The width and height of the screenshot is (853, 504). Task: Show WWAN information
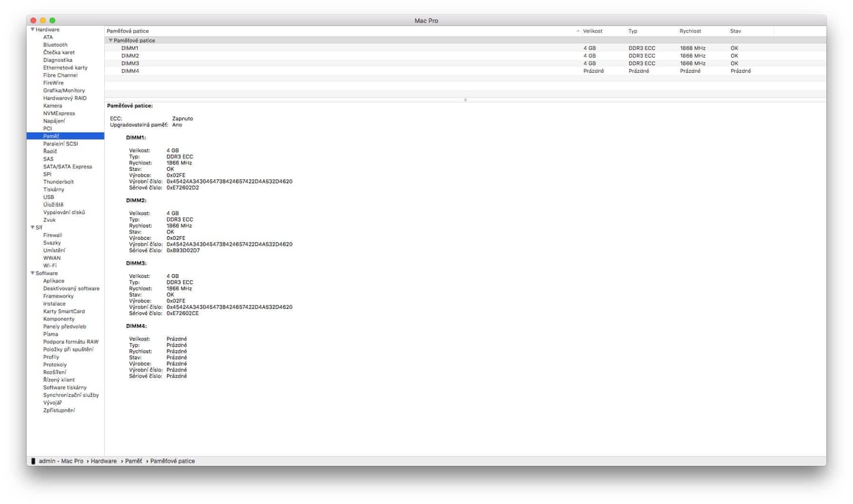(x=52, y=258)
